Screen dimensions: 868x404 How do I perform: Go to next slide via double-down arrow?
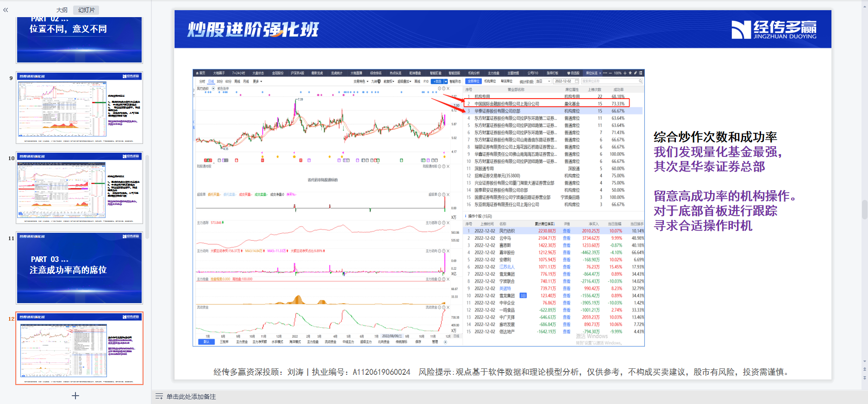click(865, 378)
